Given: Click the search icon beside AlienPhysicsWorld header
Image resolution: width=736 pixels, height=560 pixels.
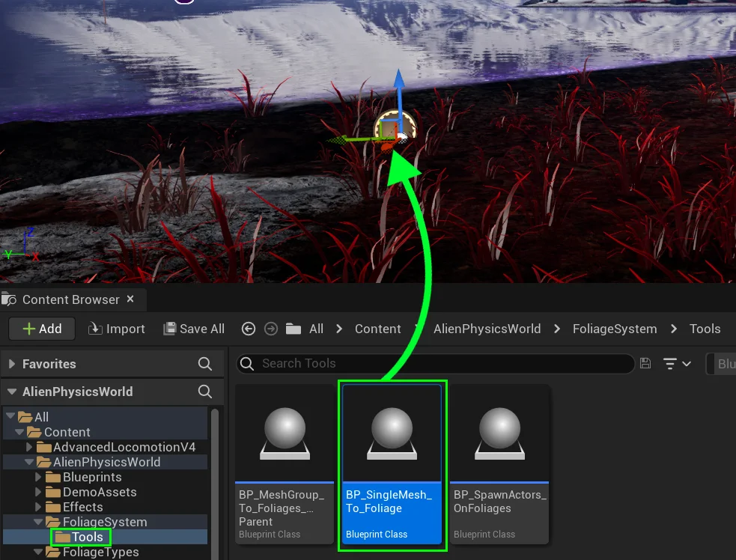Looking at the screenshot, I should pos(204,392).
